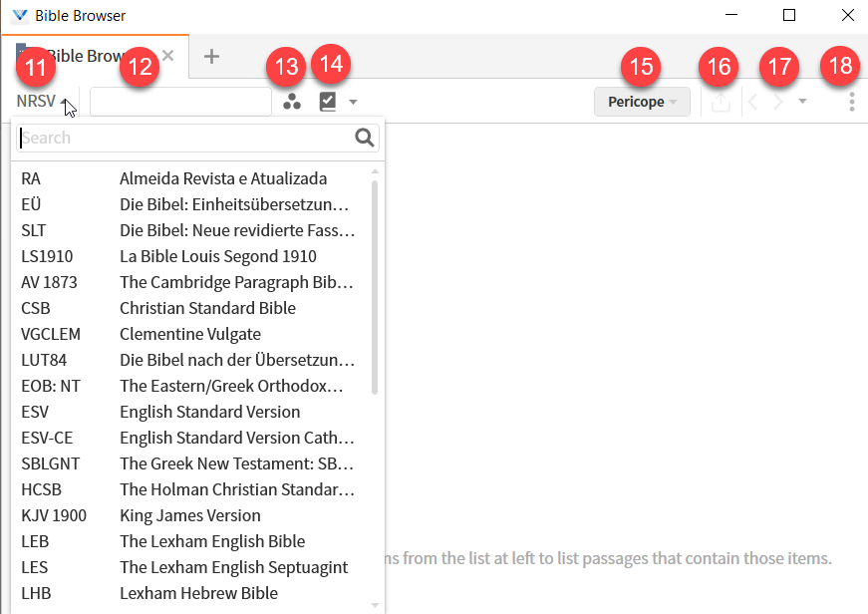
Task: Go back with the left chevron
Action: [752, 102]
